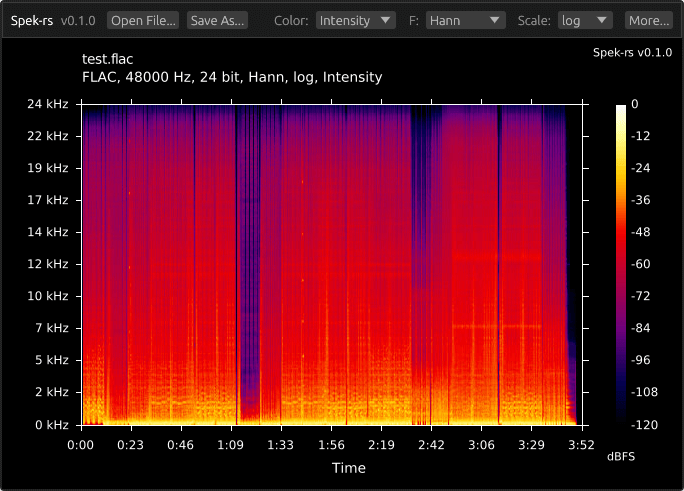Open the Color dropdown arrow next to Intensity

pos(385,20)
